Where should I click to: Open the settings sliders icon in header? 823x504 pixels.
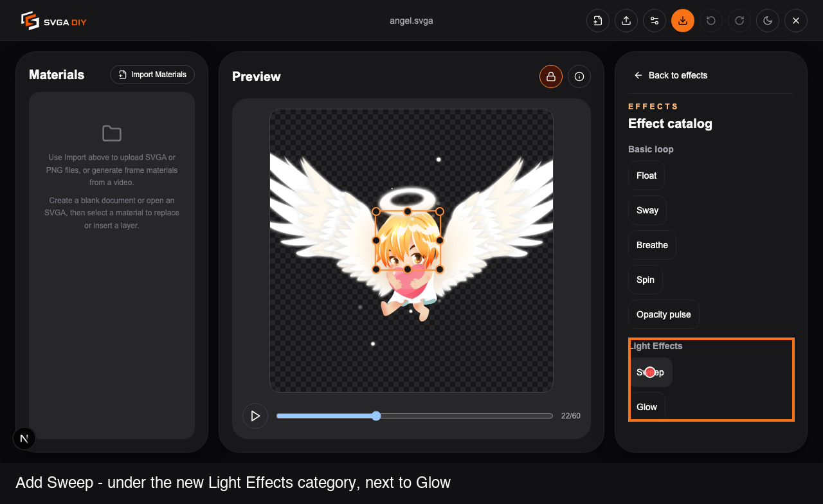(655, 21)
